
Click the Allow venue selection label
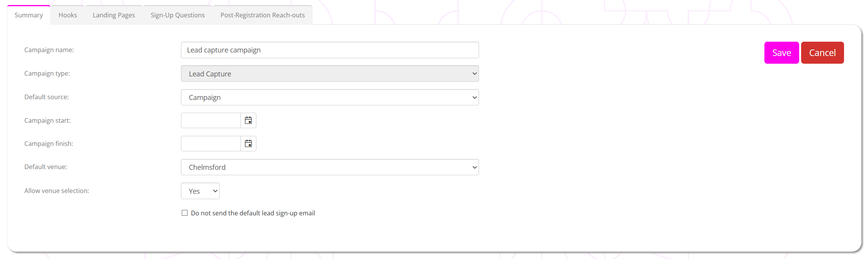(56, 191)
